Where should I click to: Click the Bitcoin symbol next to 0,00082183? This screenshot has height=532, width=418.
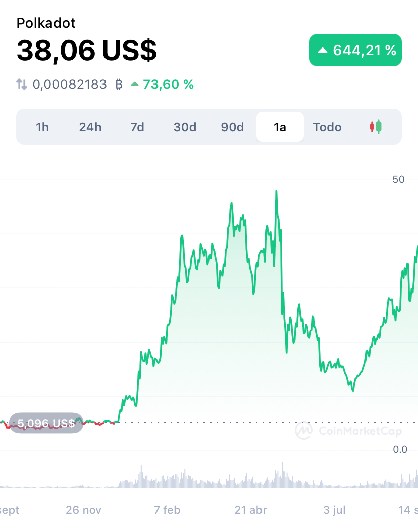pyautogui.click(x=119, y=84)
